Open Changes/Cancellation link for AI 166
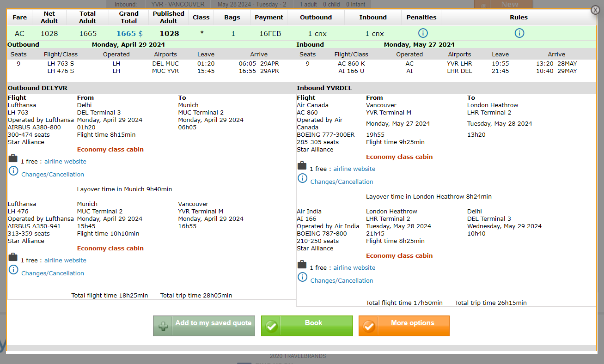Screen dimensions: 604x364 (x=342, y=281)
